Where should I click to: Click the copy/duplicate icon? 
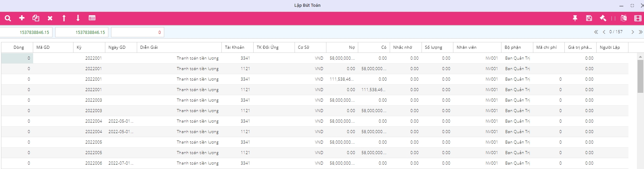click(36, 18)
